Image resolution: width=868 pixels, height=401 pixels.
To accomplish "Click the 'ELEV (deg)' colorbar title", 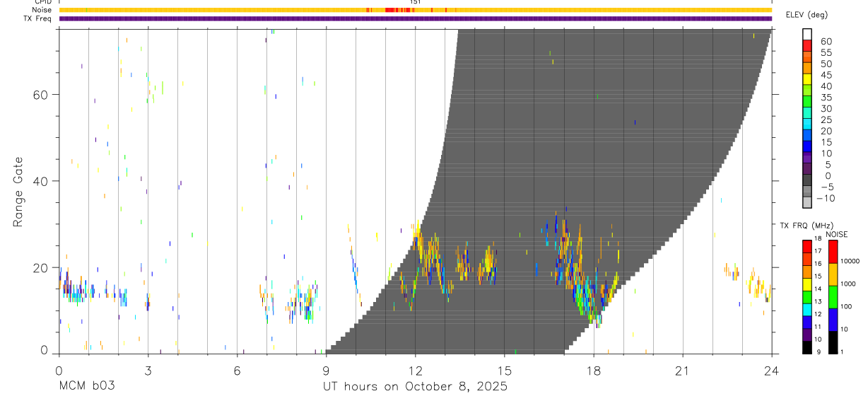I will pos(807,15).
